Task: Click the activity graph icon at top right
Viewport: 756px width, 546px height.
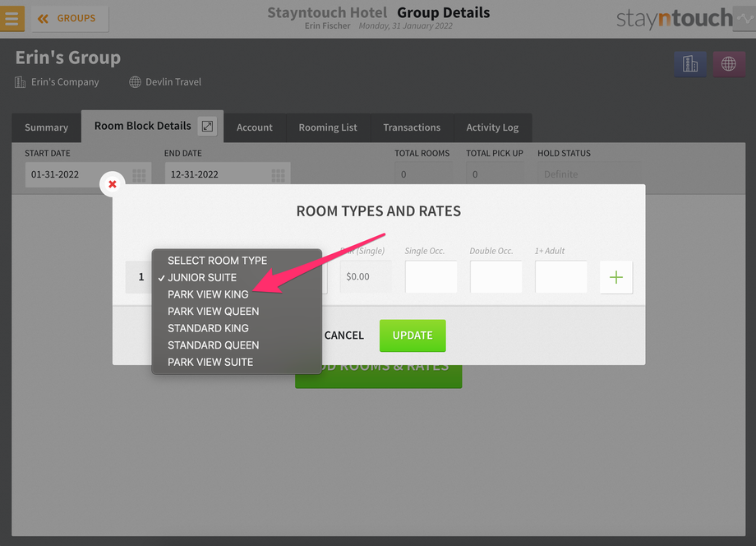Action: (745, 19)
